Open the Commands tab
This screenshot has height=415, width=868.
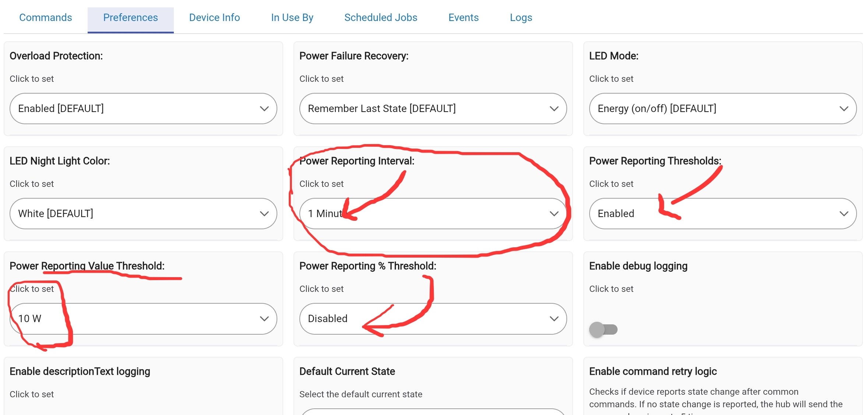tap(45, 18)
